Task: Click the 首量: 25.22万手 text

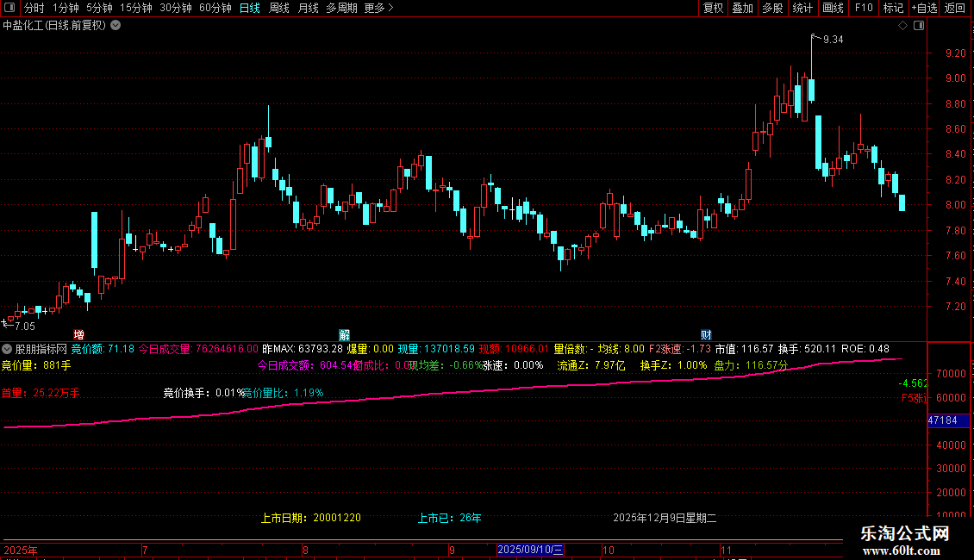Action: coord(41,393)
